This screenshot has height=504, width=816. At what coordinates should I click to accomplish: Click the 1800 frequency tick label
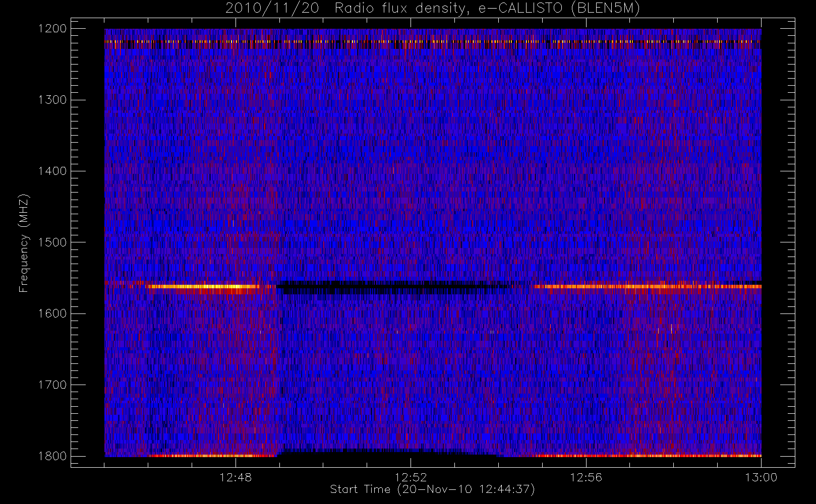pyautogui.click(x=52, y=456)
